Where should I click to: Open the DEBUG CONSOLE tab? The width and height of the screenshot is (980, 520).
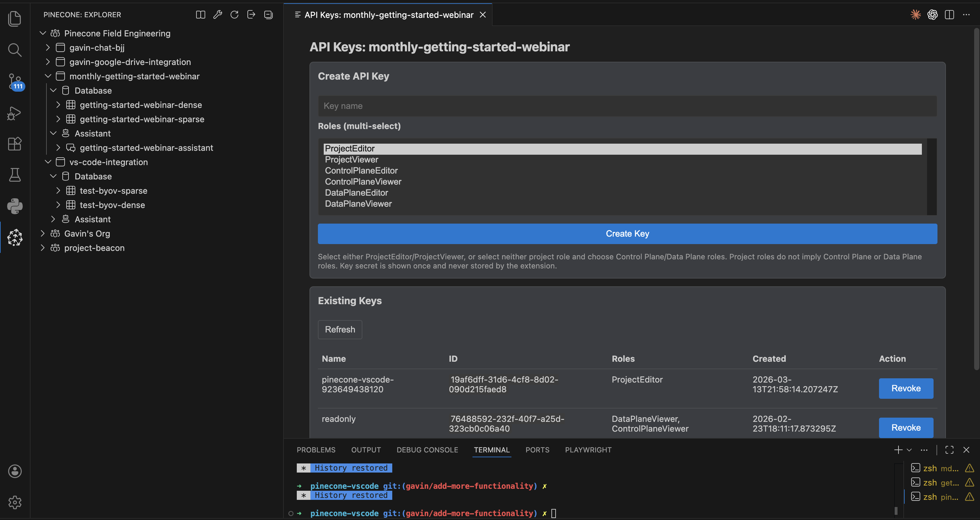(x=427, y=449)
